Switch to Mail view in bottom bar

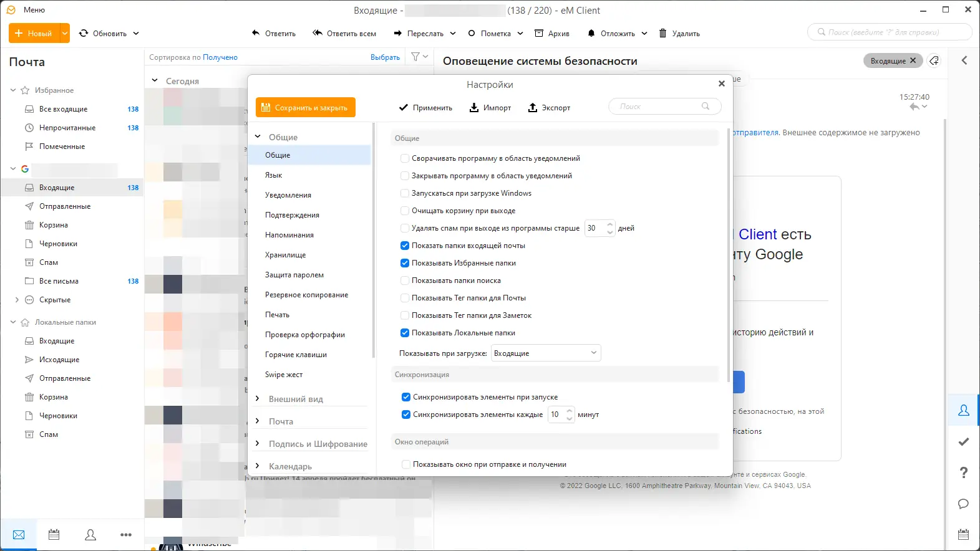click(19, 535)
